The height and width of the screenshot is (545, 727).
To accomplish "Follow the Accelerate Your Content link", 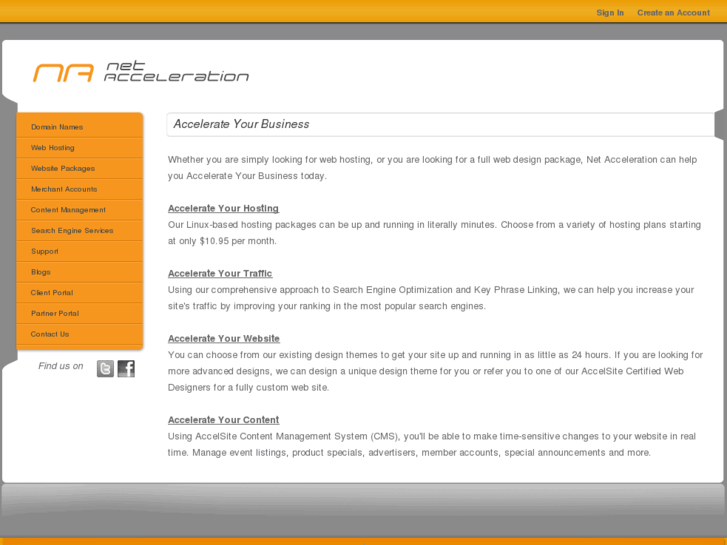I will pyautogui.click(x=223, y=420).
